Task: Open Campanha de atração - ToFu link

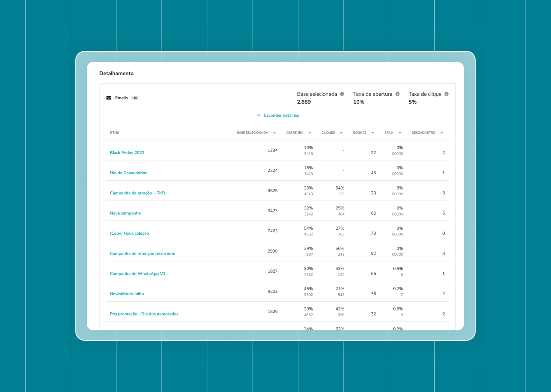Action: tap(138, 193)
